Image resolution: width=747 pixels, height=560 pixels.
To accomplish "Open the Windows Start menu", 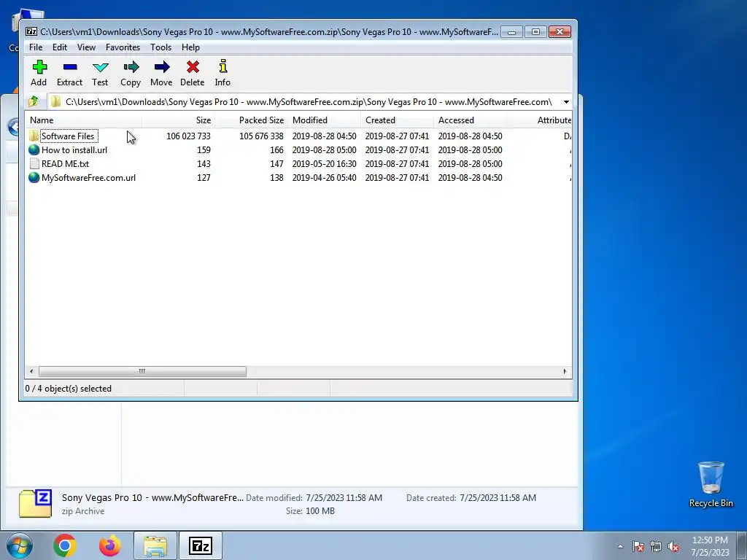I will pyautogui.click(x=20, y=545).
